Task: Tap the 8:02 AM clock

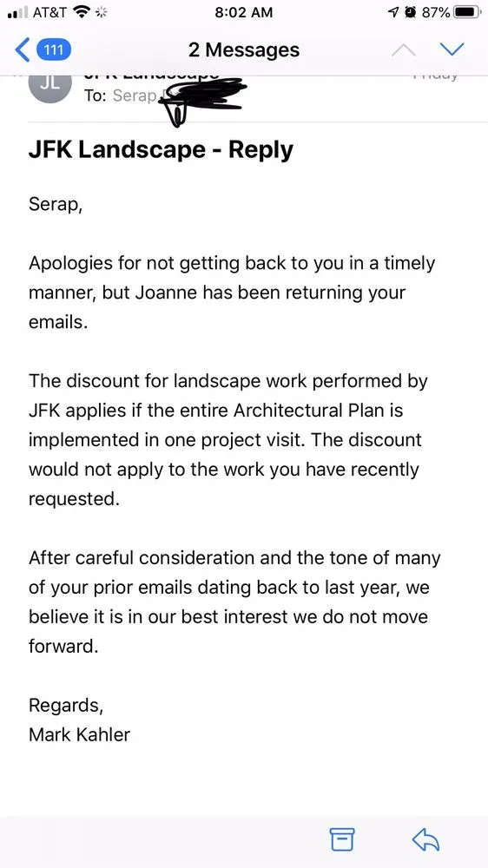Action: pos(244,12)
